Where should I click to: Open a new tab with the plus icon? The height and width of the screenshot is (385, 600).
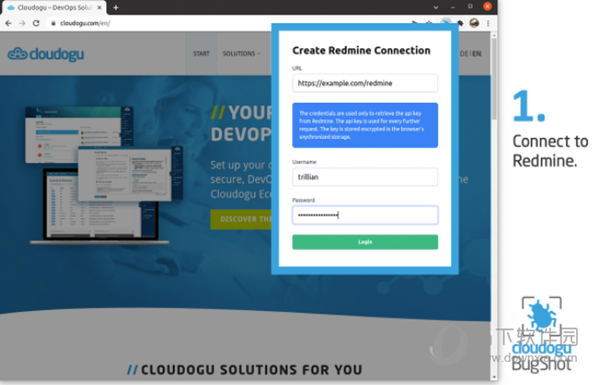(116, 7)
